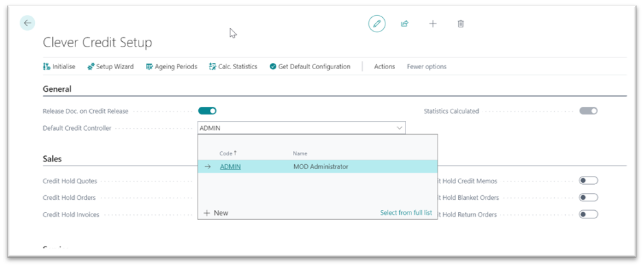Viewport: 644px width, 267px height.
Task: Run the Initialise action
Action: (x=59, y=66)
